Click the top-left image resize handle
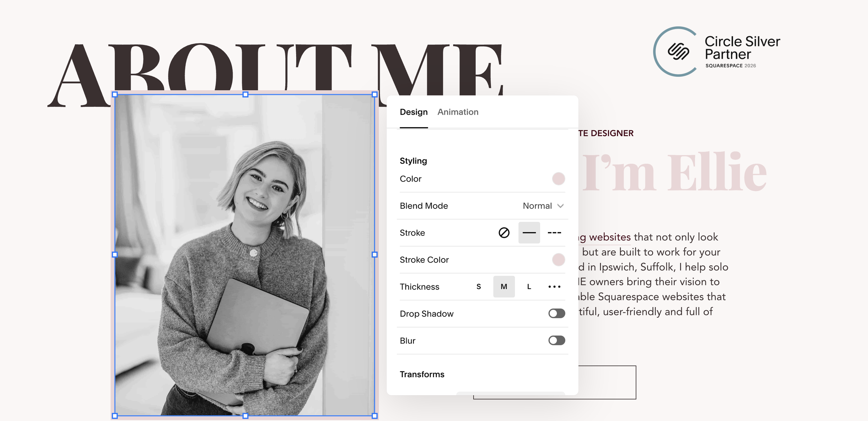The width and height of the screenshot is (868, 421). (115, 94)
